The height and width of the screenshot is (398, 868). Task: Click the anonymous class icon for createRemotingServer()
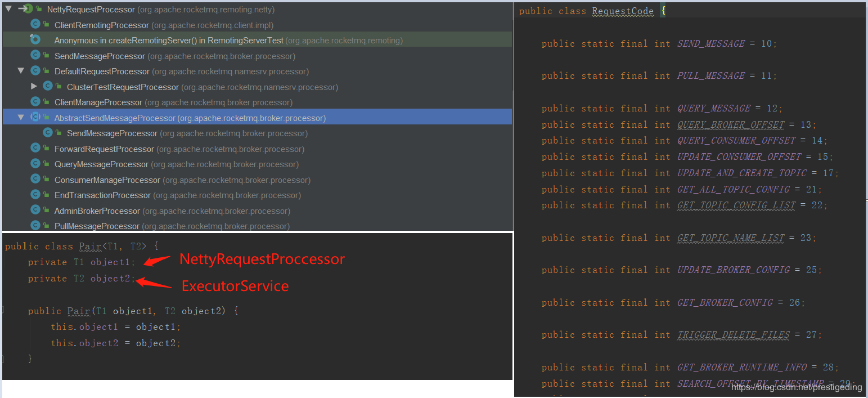tap(35, 40)
